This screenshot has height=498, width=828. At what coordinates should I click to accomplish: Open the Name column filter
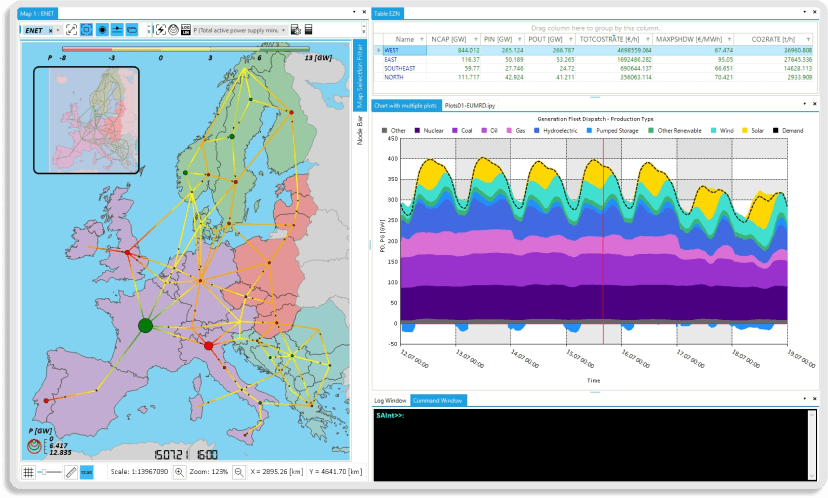click(421, 39)
